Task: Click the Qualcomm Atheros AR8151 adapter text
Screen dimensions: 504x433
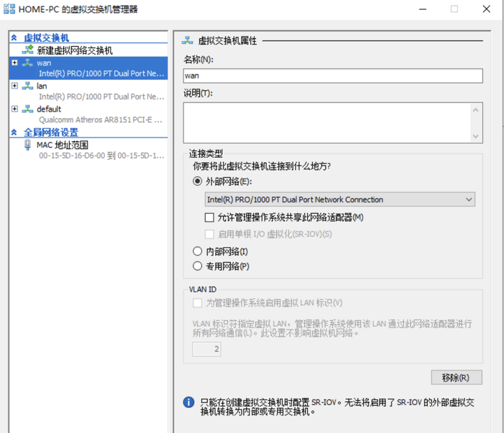Action: pyautogui.click(x=100, y=120)
